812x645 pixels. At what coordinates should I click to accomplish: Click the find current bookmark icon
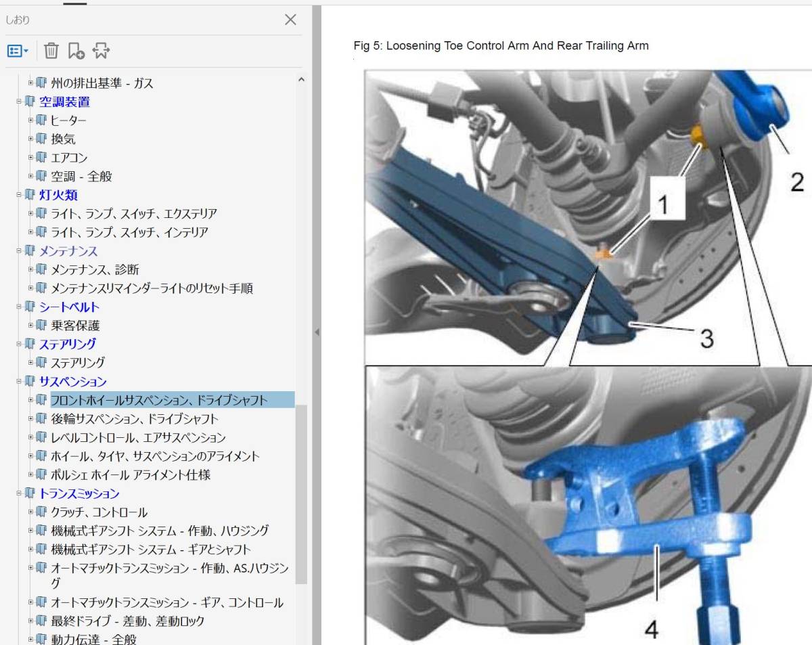click(101, 51)
